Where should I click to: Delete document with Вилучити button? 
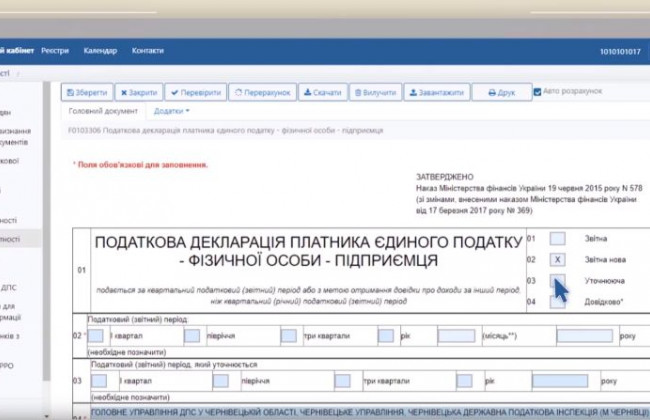tap(376, 92)
